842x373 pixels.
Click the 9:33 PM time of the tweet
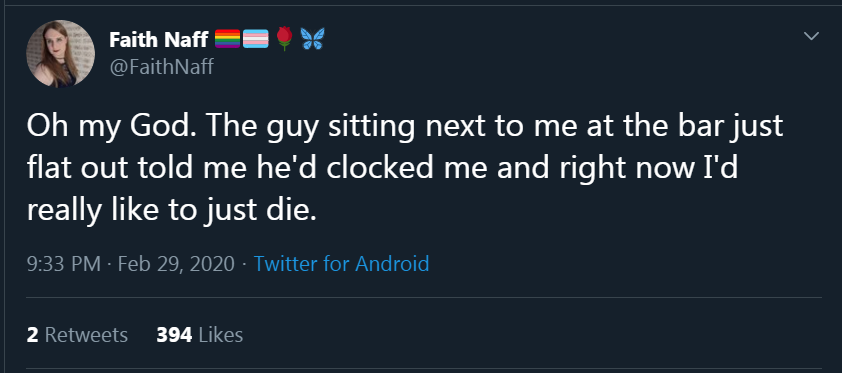point(64,264)
